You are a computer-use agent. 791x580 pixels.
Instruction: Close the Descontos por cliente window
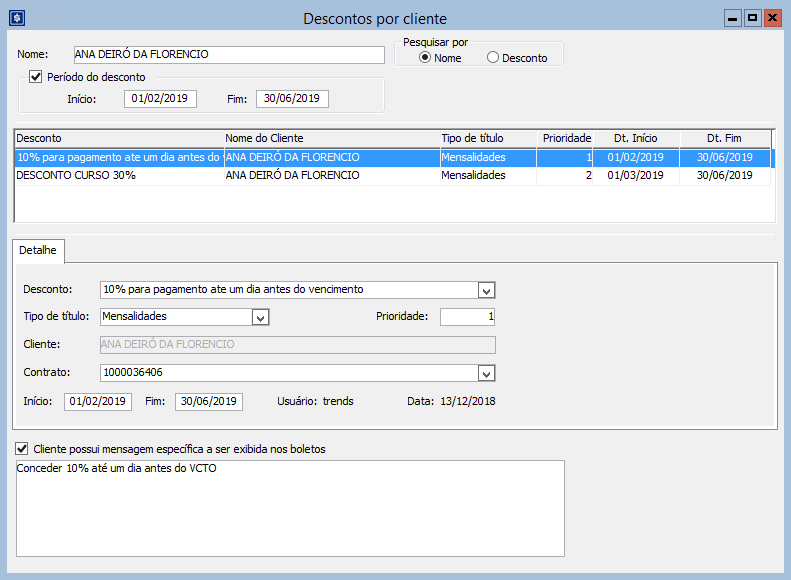(771, 18)
